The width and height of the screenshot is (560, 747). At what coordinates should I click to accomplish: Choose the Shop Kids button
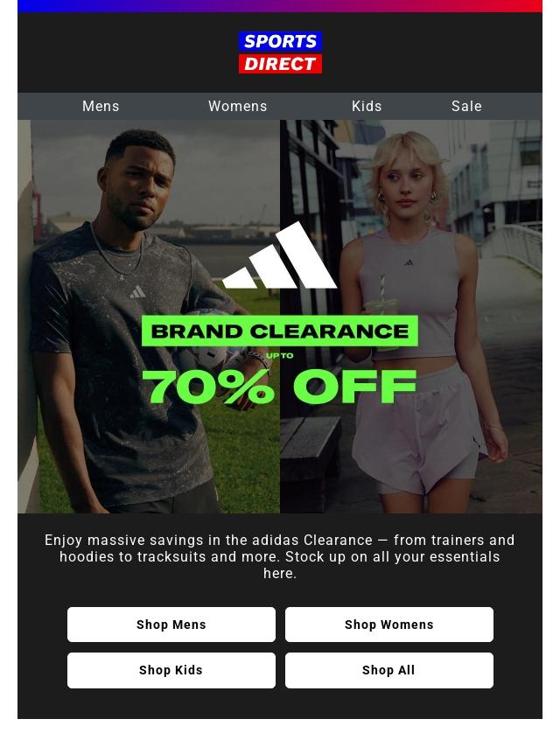pyautogui.click(x=171, y=670)
